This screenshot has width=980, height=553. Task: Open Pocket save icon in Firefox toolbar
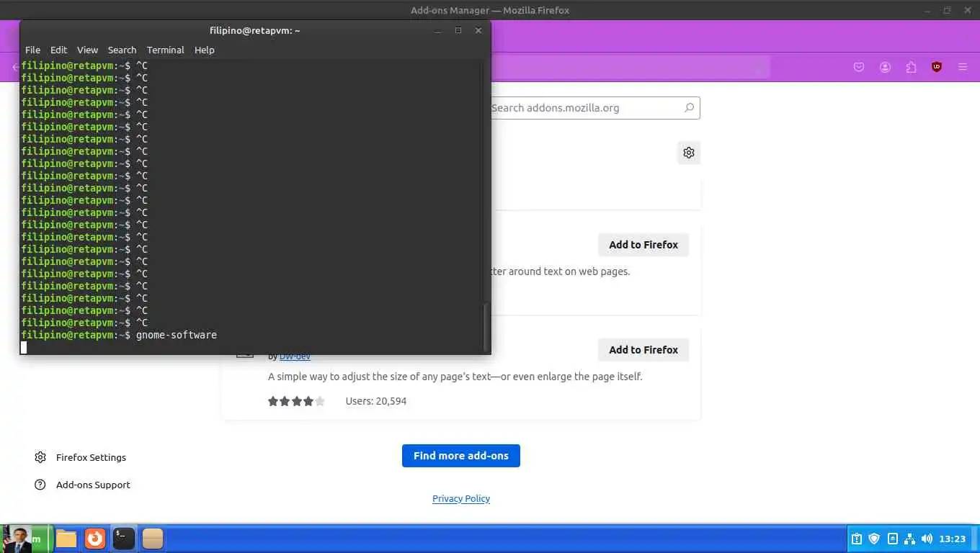[x=859, y=67]
